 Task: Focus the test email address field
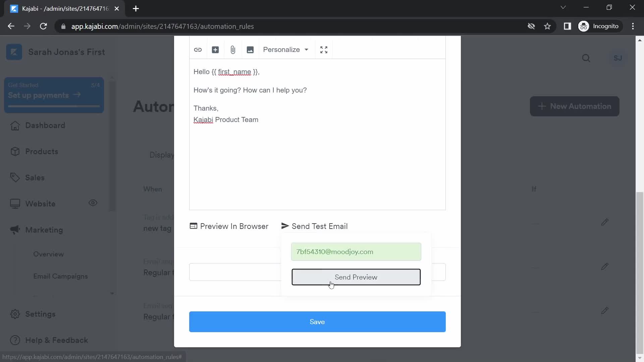click(356, 252)
